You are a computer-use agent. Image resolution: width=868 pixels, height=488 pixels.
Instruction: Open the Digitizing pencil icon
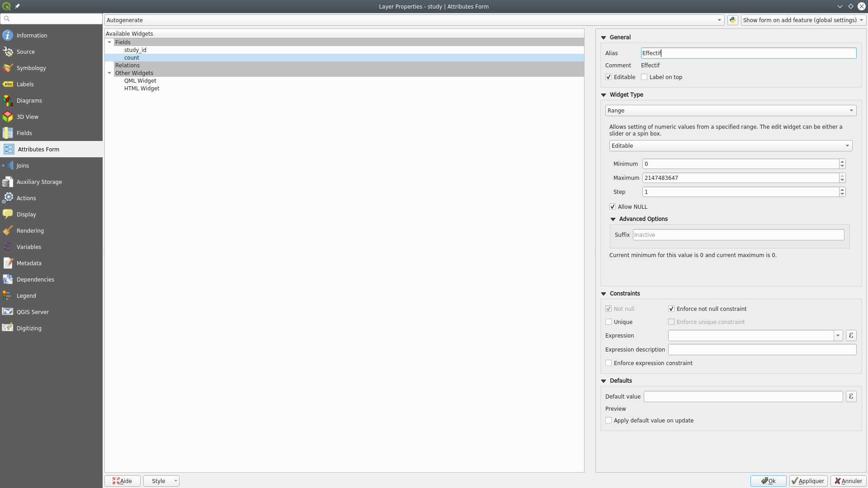(x=8, y=328)
